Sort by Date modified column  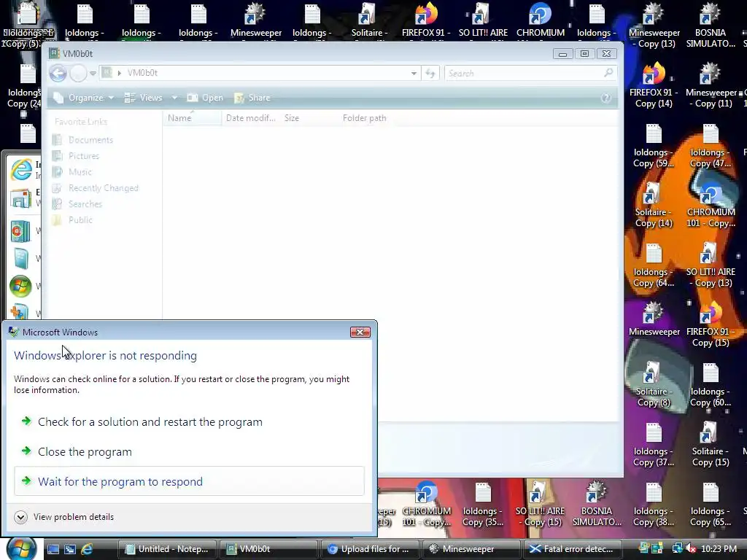click(251, 118)
